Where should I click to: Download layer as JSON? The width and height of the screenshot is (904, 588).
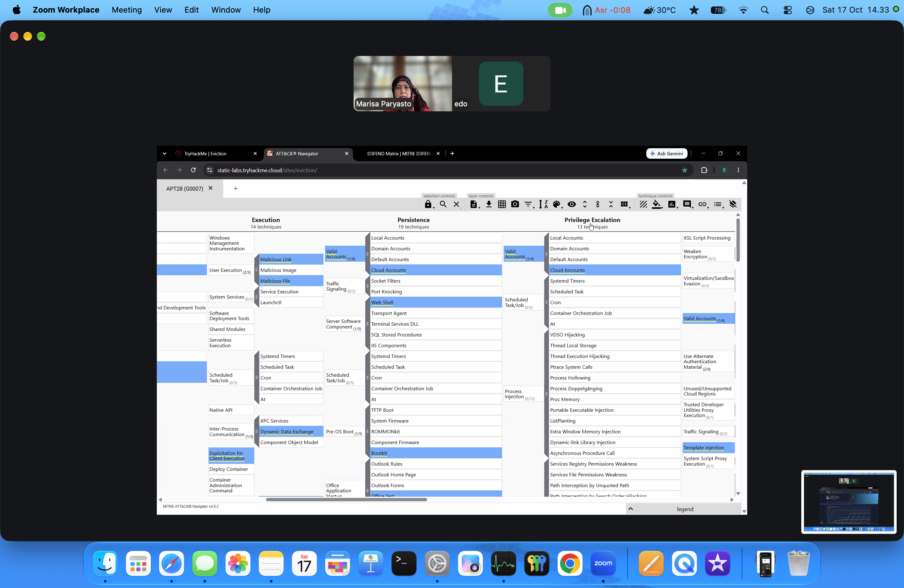click(x=489, y=205)
